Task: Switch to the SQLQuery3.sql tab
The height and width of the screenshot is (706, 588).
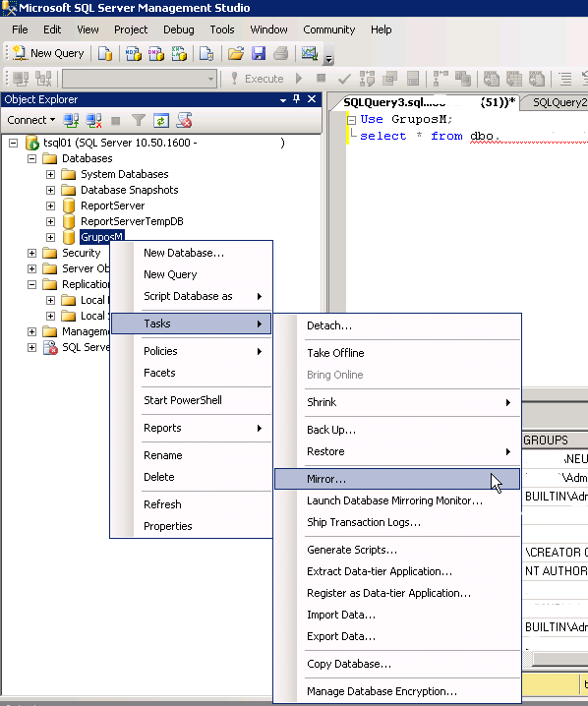Action: (428, 102)
